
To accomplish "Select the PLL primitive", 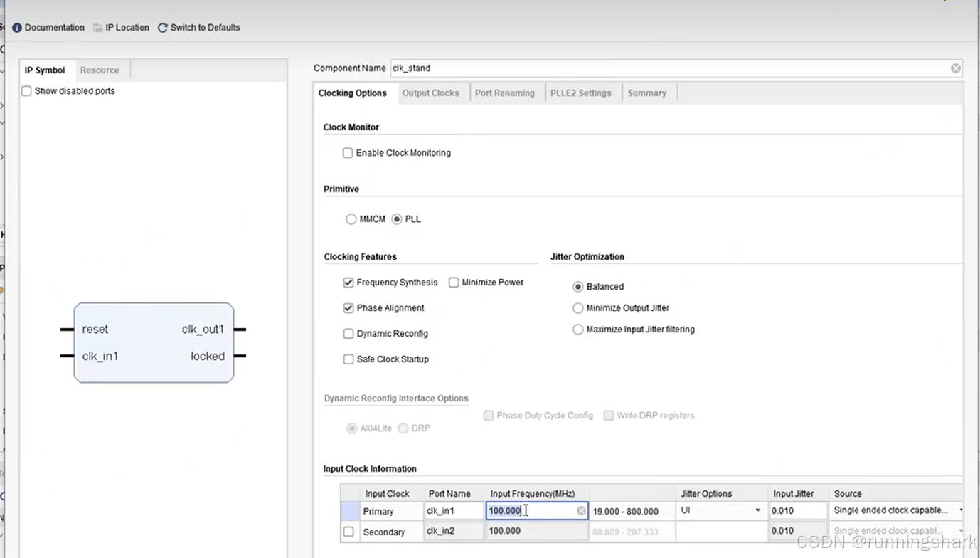I will tap(397, 219).
